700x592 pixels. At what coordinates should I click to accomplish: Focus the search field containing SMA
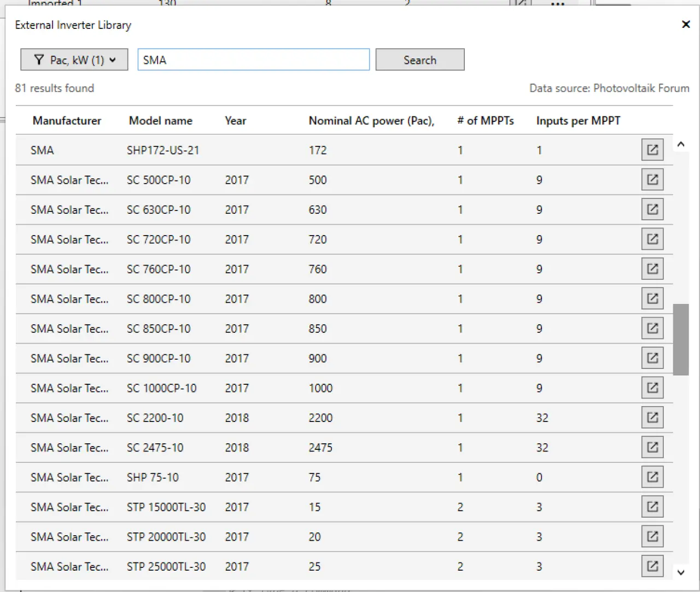point(253,60)
